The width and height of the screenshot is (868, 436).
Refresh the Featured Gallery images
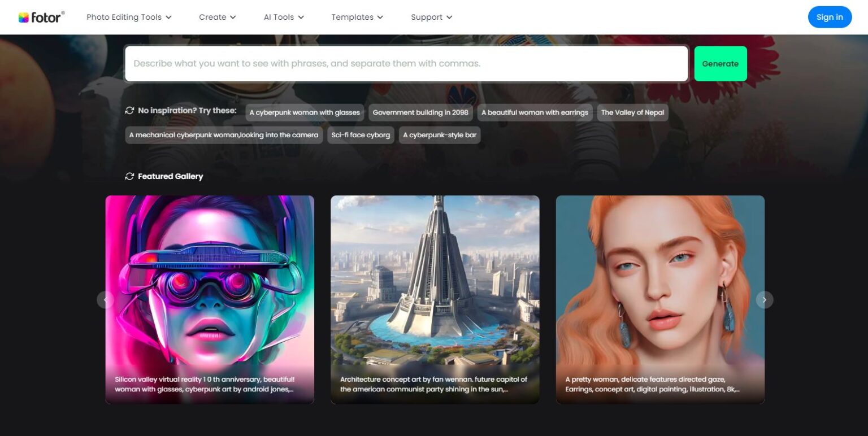pos(131,176)
